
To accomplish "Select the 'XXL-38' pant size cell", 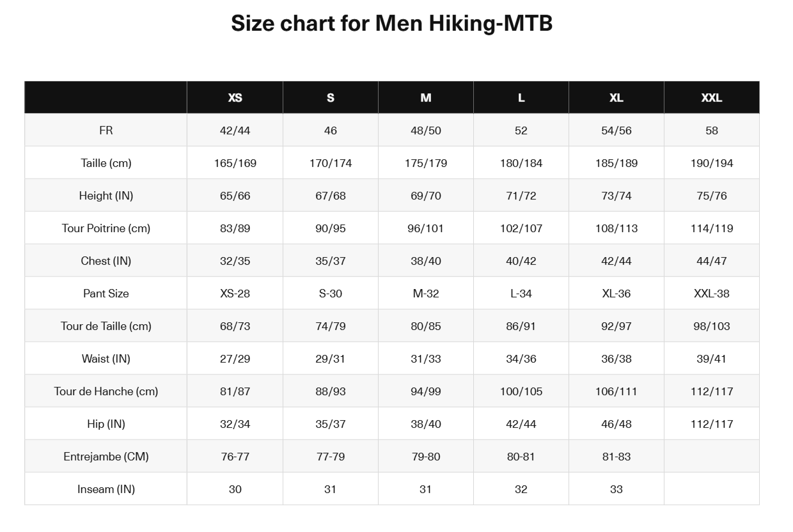I will (711, 293).
